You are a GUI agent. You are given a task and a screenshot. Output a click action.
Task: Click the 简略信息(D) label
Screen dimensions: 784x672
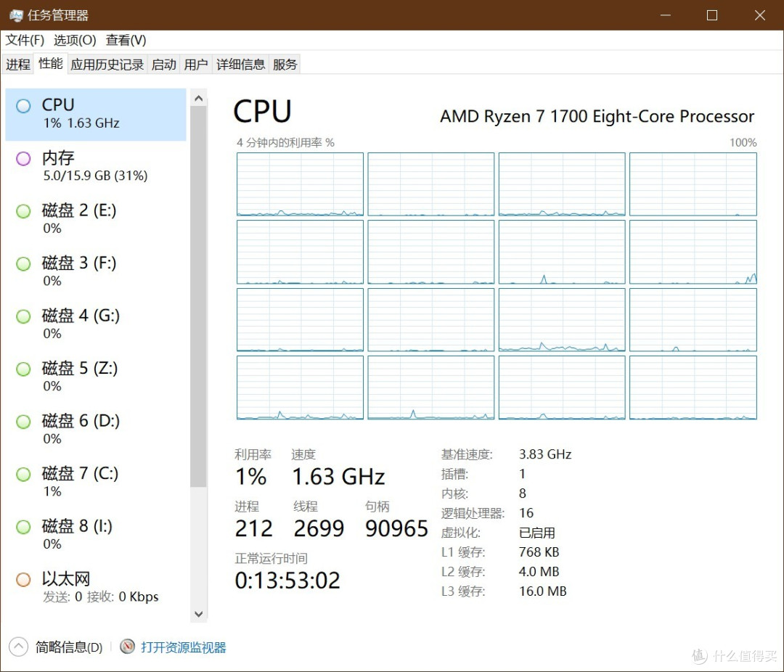point(69,647)
